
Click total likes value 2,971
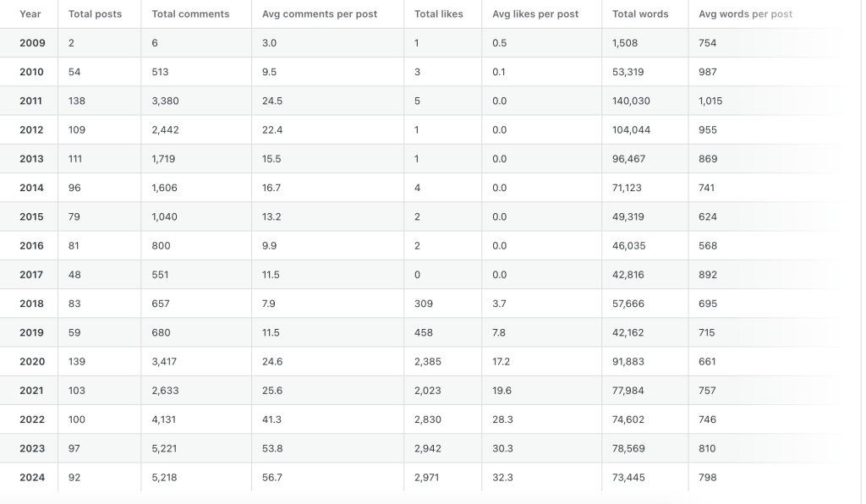click(x=428, y=478)
